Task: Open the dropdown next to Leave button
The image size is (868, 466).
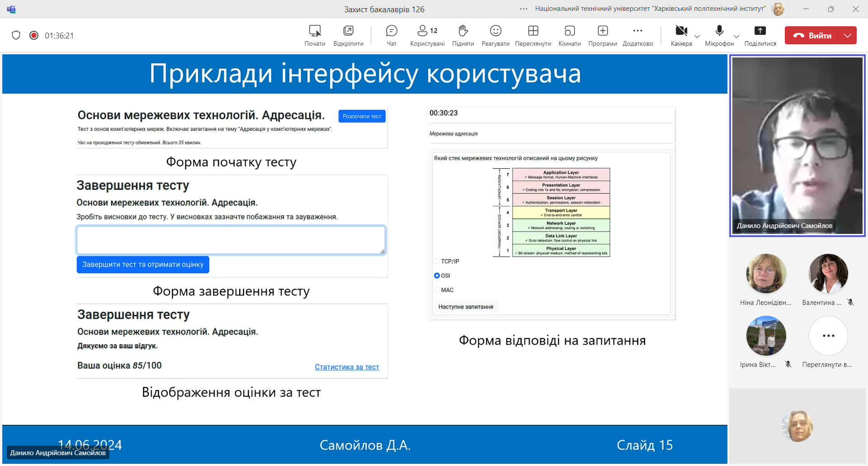Action: tap(848, 35)
